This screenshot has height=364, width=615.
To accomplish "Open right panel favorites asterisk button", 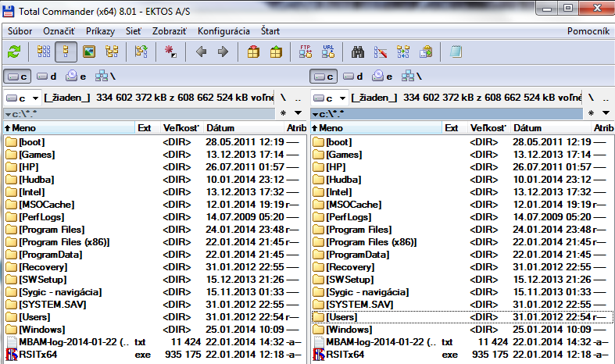I will [x=591, y=113].
